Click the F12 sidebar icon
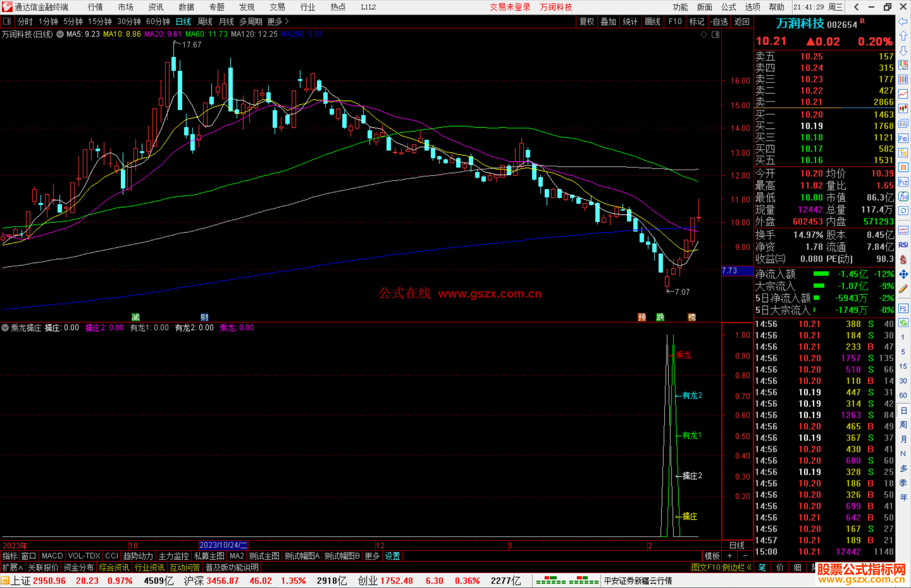This screenshot has height=588, width=911. (x=903, y=183)
